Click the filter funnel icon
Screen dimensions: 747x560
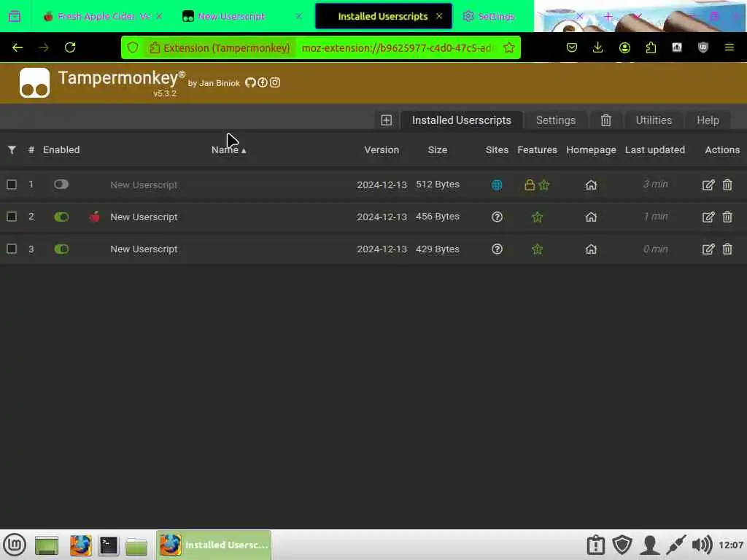[x=12, y=150]
